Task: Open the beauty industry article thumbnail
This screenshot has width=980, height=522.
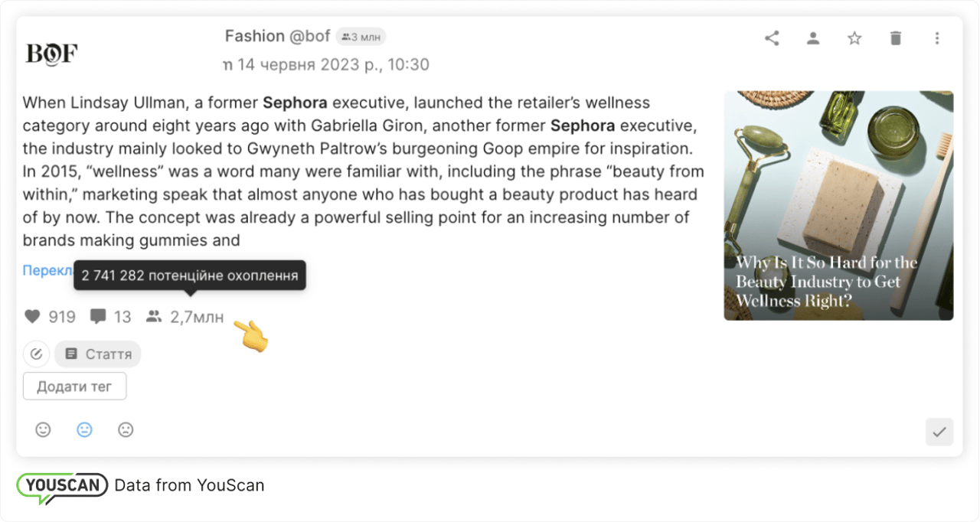Action: pyautogui.click(x=838, y=205)
